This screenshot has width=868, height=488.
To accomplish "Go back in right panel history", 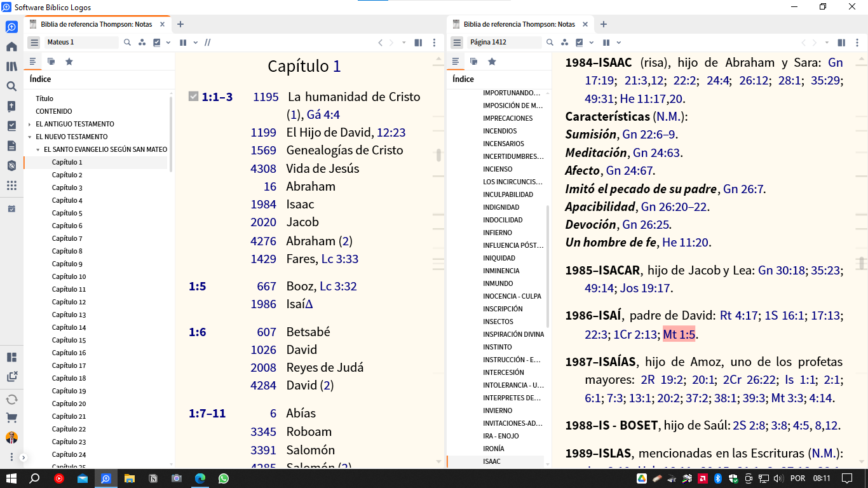I will [804, 43].
